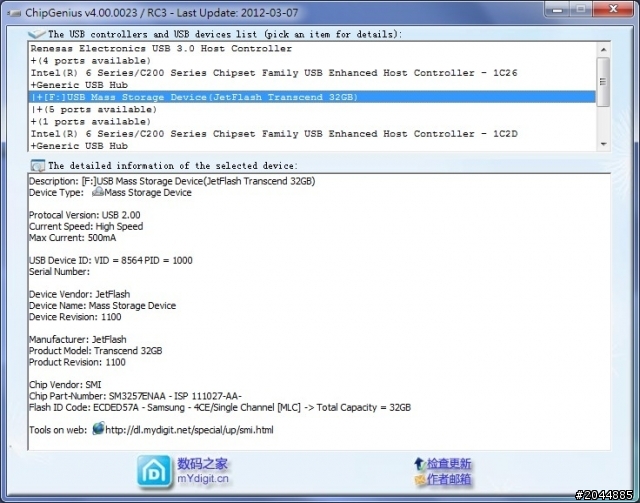Click the 作者邮箱 link

[x=449, y=479]
